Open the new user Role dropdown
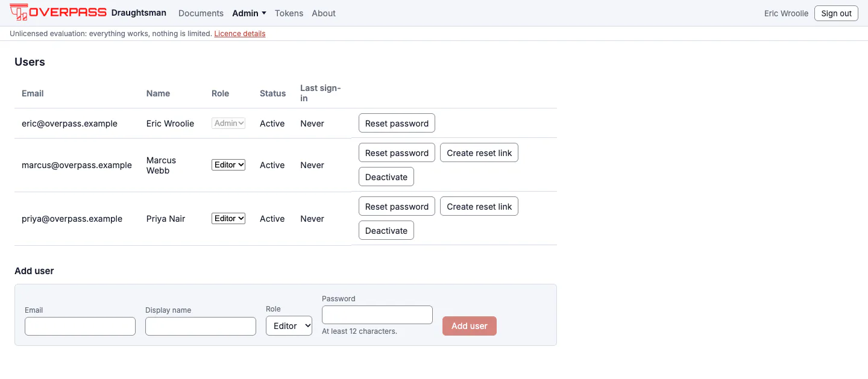 tap(289, 325)
